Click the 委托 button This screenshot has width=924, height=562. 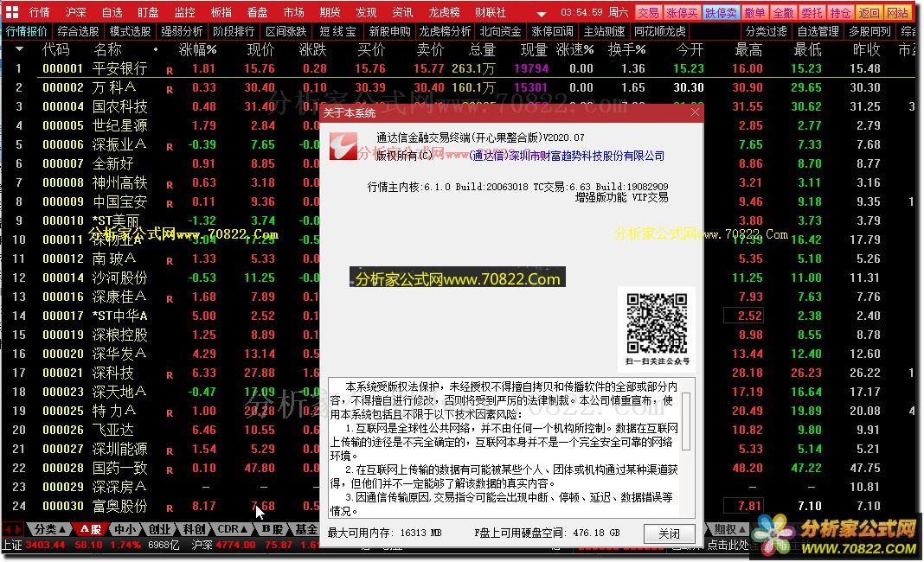[x=812, y=12]
